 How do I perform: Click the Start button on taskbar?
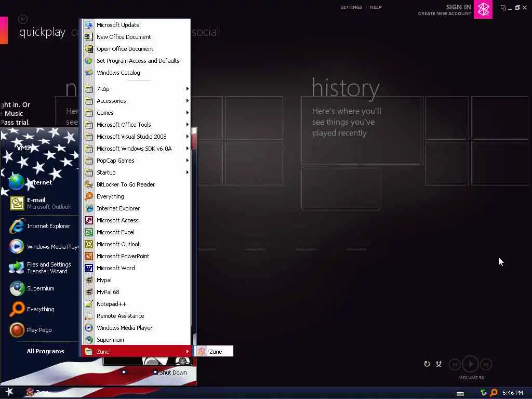pyautogui.click(x=9, y=392)
